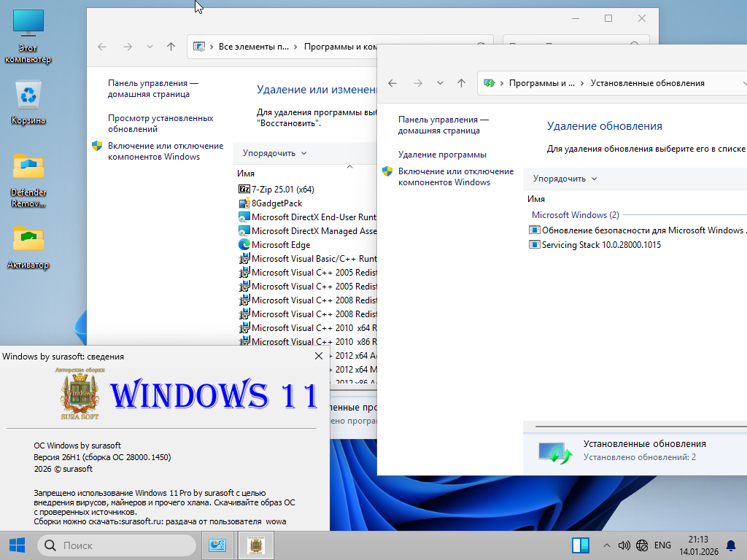Click the Удаление программы link

point(442,155)
